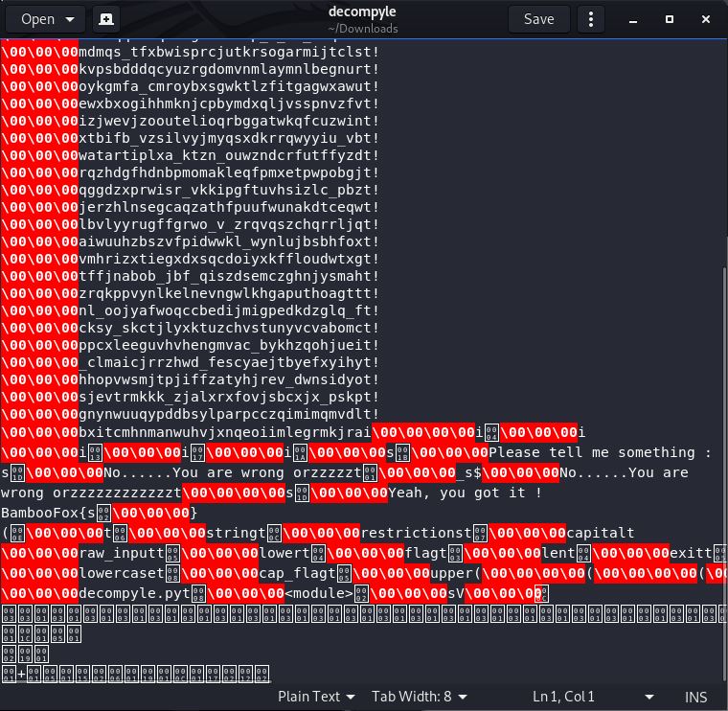
Task: Click the line starting with watartiplxa_ktzn
Action: coord(190,155)
